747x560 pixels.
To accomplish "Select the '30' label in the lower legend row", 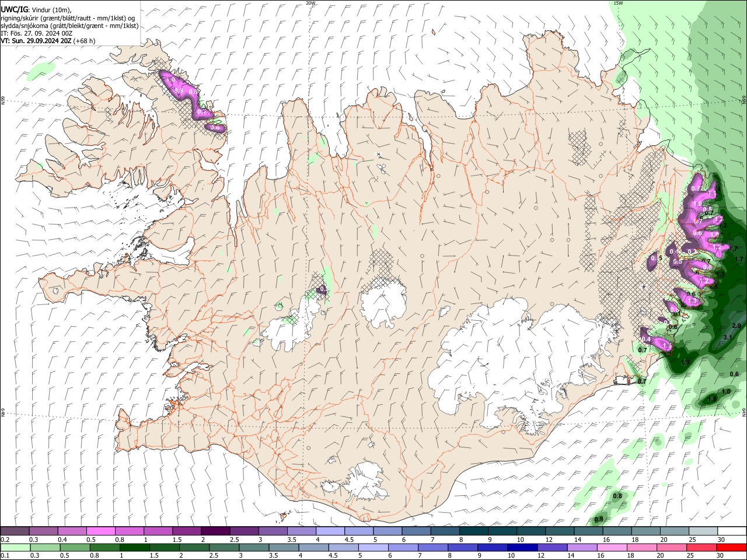I will pyautogui.click(x=720, y=555).
